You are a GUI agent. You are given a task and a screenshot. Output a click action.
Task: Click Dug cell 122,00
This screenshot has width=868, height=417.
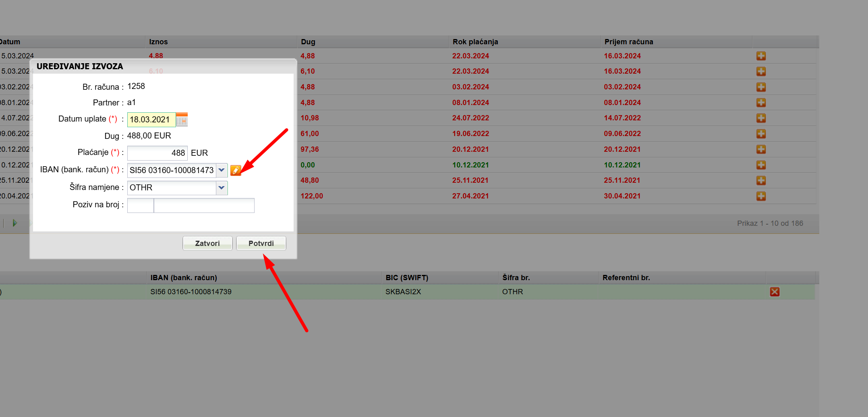[312, 196]
